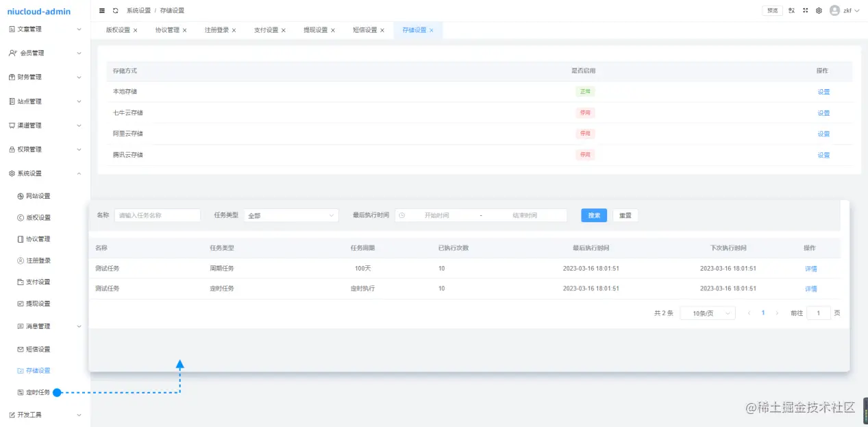Close the 注册登录 tab

(234, 30)
